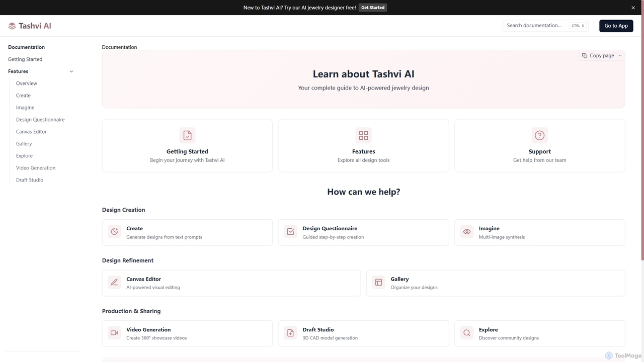The width and height of the screenshot is (644, 362).
Task: Click text 'Generate designs from text prompts'
Action: 164,237
